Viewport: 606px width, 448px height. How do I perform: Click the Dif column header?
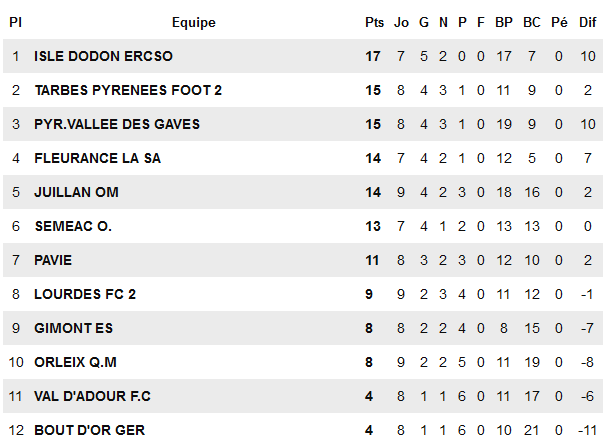pos(589,22)
